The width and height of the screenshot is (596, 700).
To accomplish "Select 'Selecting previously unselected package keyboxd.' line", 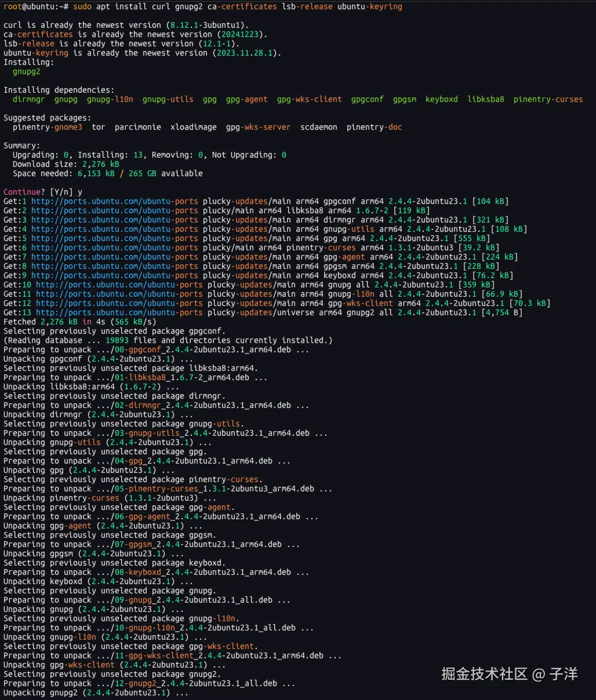I will tap(115, 563).
